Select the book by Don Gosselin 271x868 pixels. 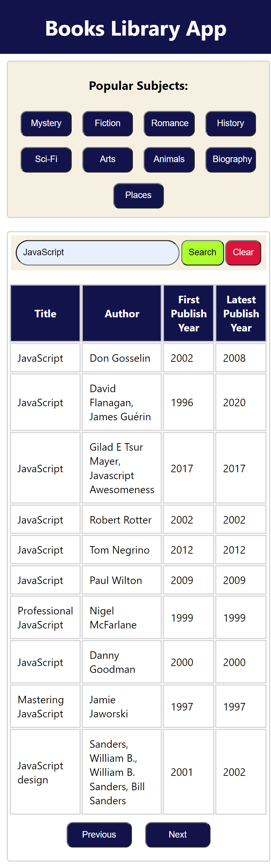121,358
